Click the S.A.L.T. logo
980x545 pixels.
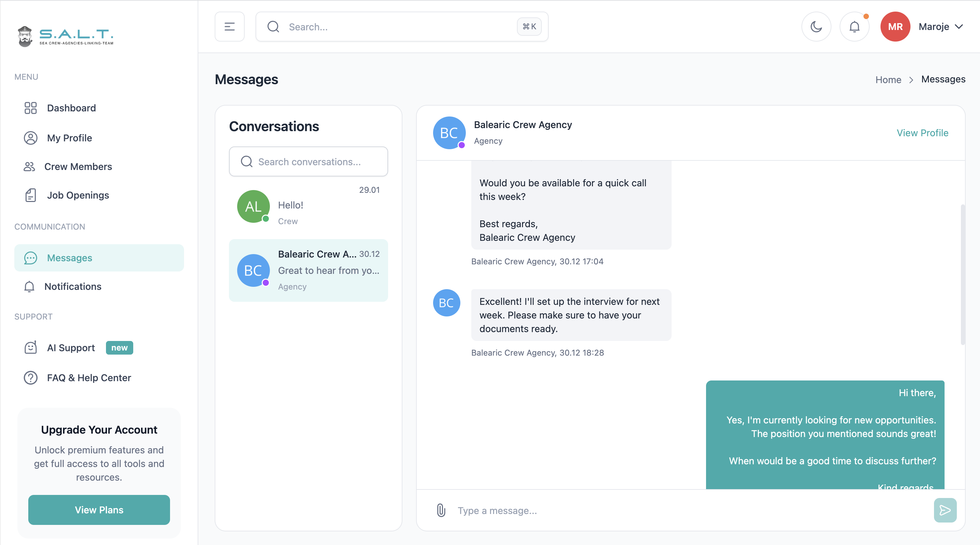(65, 36)
